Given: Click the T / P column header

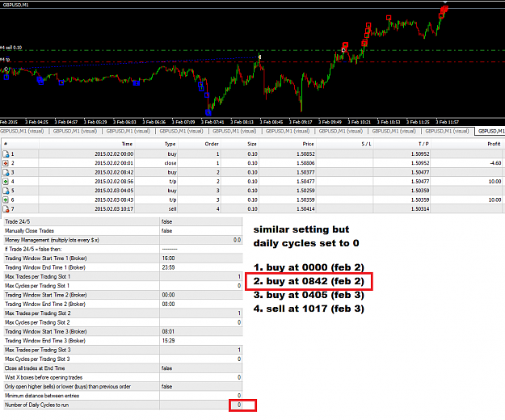Looking at the screenshot, I should click(x=423, y=144).
